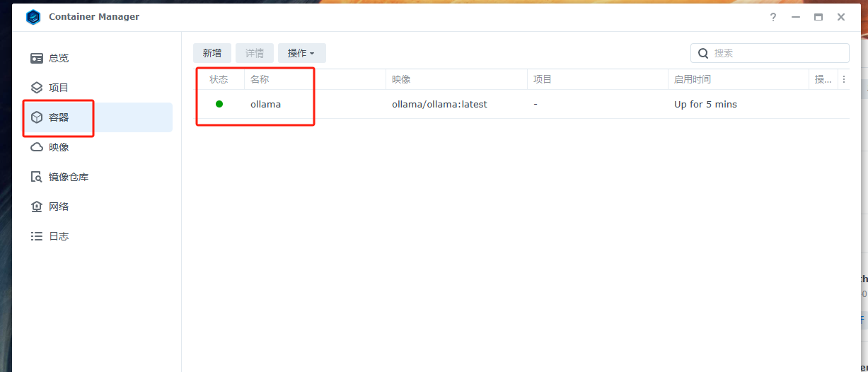Click the 日志 list icon
Image resolution: width=868 pixels, height=372 pixels.
tap(37, 236)
